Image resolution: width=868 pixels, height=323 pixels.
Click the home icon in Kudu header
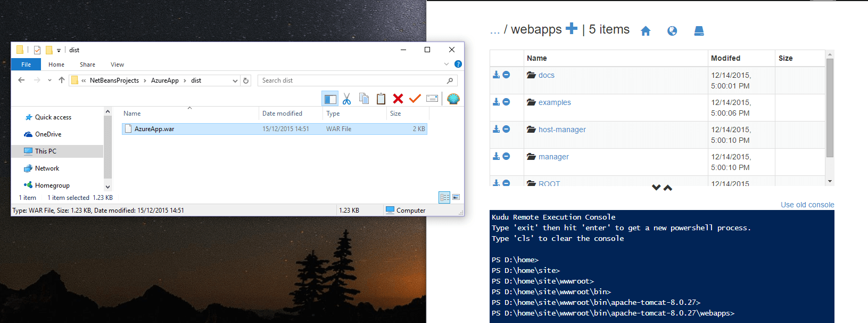click(x=646, y=31)
